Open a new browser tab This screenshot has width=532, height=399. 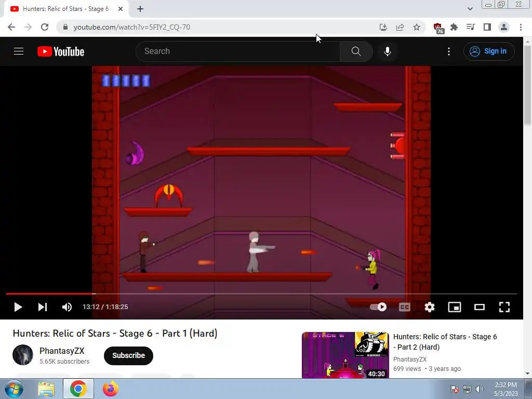pos(140,9)
